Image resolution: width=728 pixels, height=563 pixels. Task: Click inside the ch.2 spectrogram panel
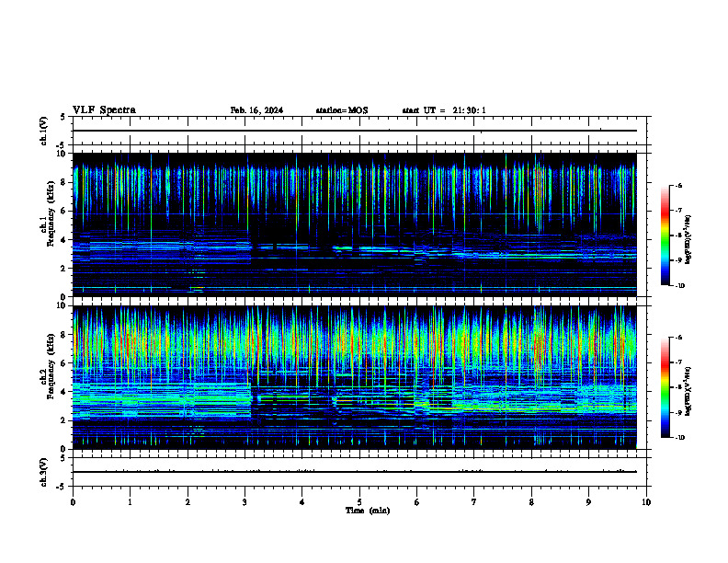pos(355,377)
